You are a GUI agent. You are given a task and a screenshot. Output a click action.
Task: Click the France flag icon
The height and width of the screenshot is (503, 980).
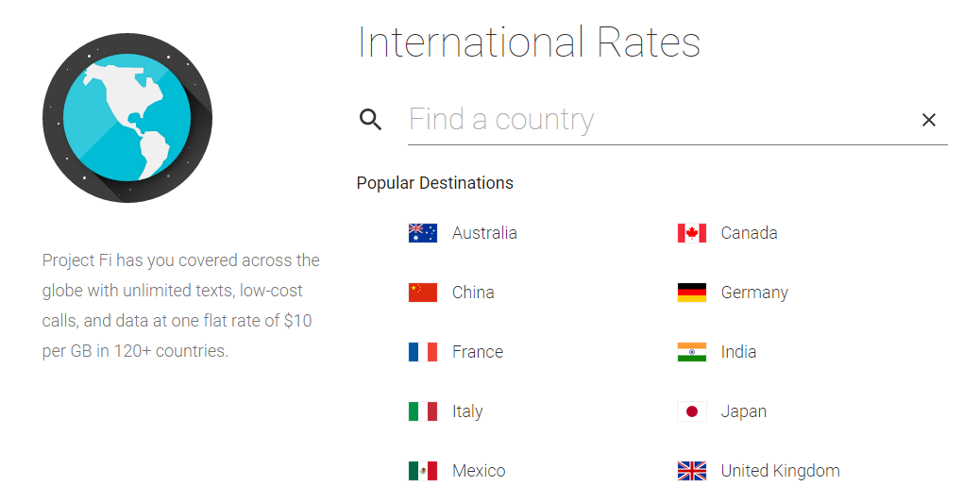pos(423,352)
